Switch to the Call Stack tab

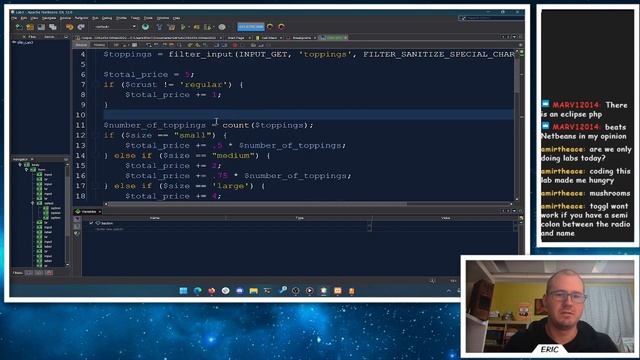(269, 38)
